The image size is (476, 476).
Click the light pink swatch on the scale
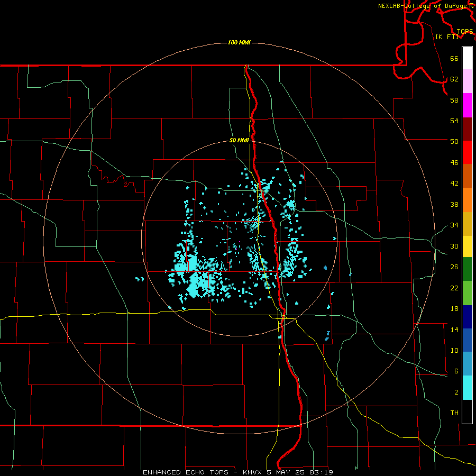[467, 81]
